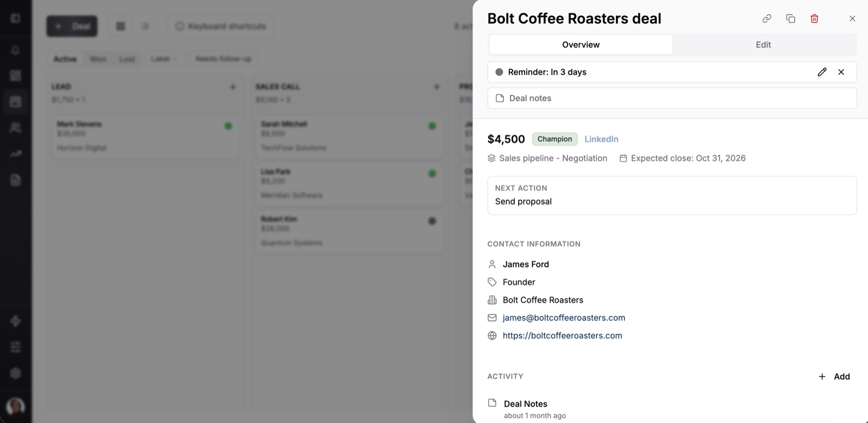868x423 pixels.
Task: Select the Lost filter tab
Action: tap(127, 59)
